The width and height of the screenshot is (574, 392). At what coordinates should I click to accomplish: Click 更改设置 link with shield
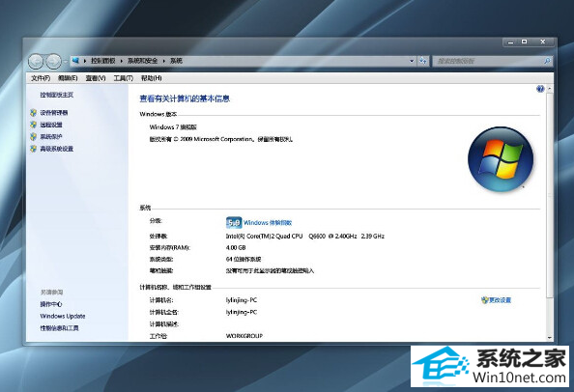pyautogui.click(x=497, y=300)
